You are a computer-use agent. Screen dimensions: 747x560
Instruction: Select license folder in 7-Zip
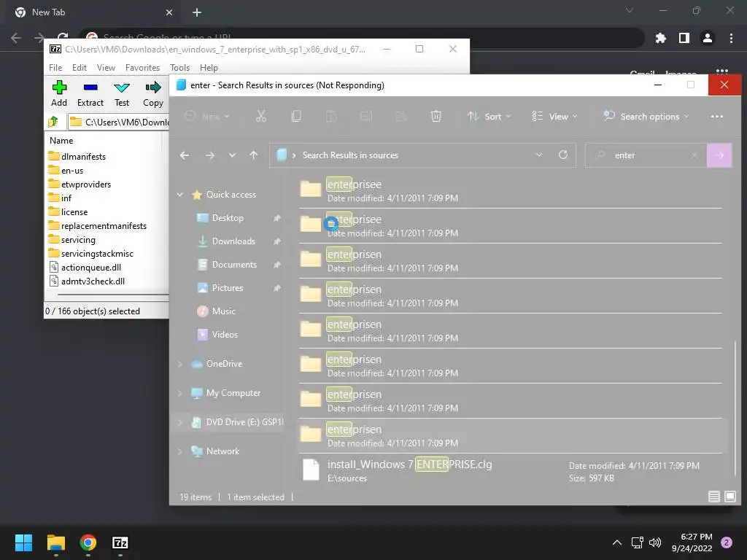pos(68,211)
